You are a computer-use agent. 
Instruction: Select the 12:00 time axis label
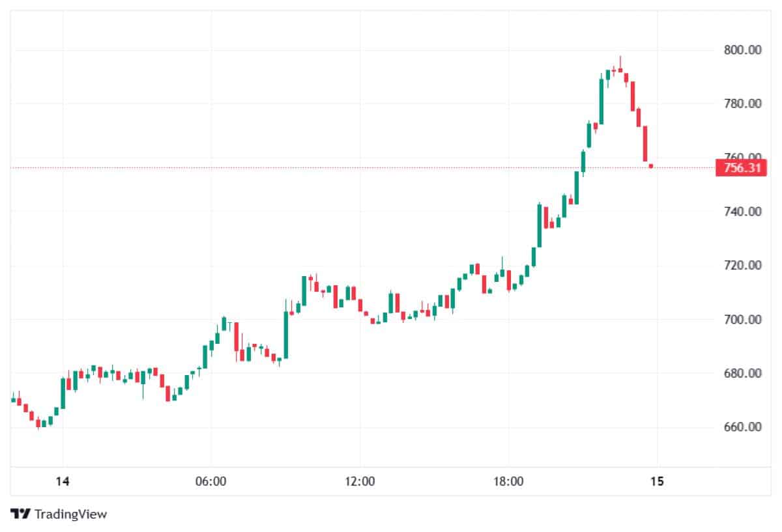360,482
